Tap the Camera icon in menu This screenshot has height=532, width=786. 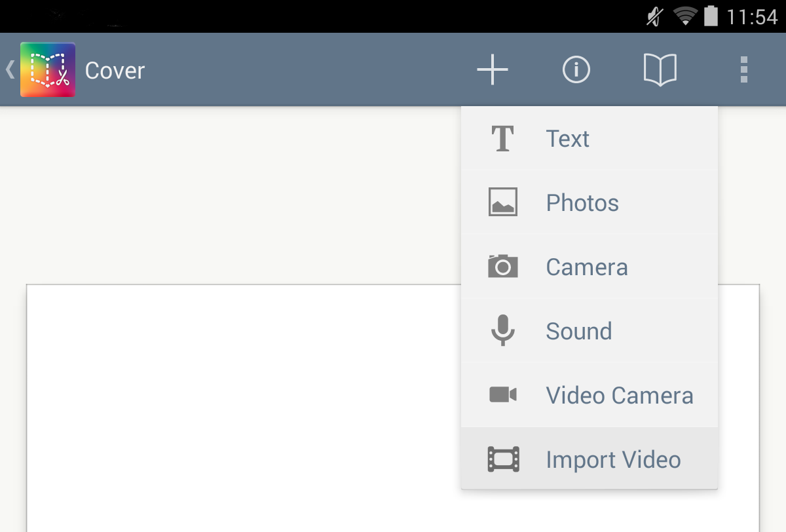coord(503,267)
